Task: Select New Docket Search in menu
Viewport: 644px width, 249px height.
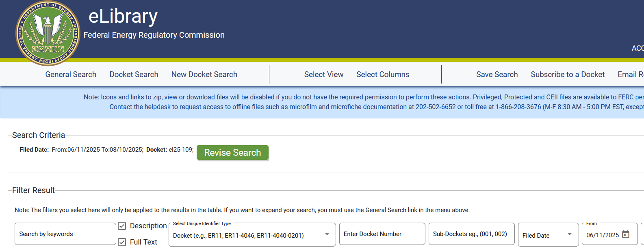Action: (x=204, y=75)
